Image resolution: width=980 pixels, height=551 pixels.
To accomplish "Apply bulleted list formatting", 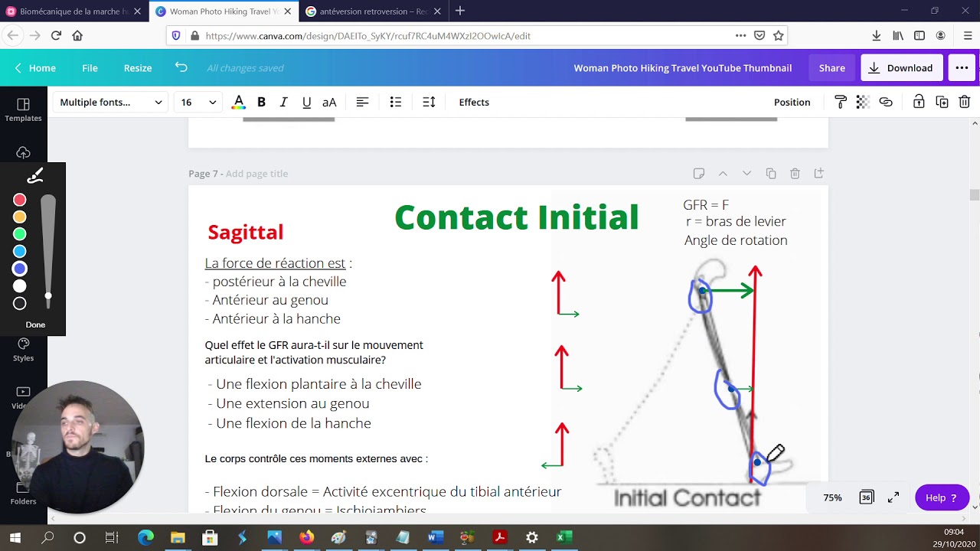I will pyautogui.click(x=396, y=102).
